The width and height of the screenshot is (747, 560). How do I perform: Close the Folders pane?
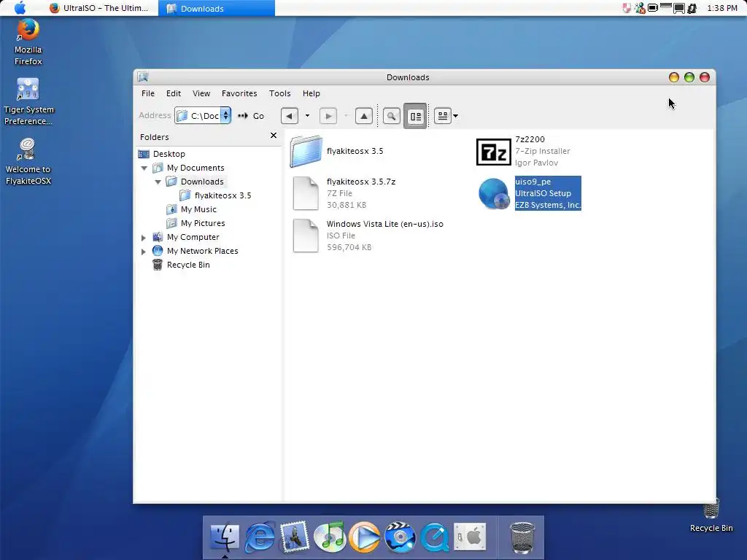tap(274, 136)
